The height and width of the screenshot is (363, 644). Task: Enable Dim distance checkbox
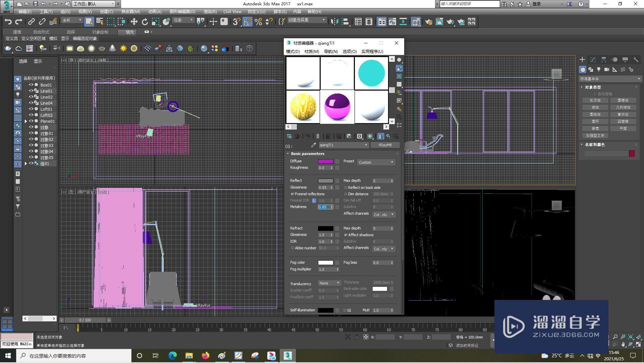(346, 194)
